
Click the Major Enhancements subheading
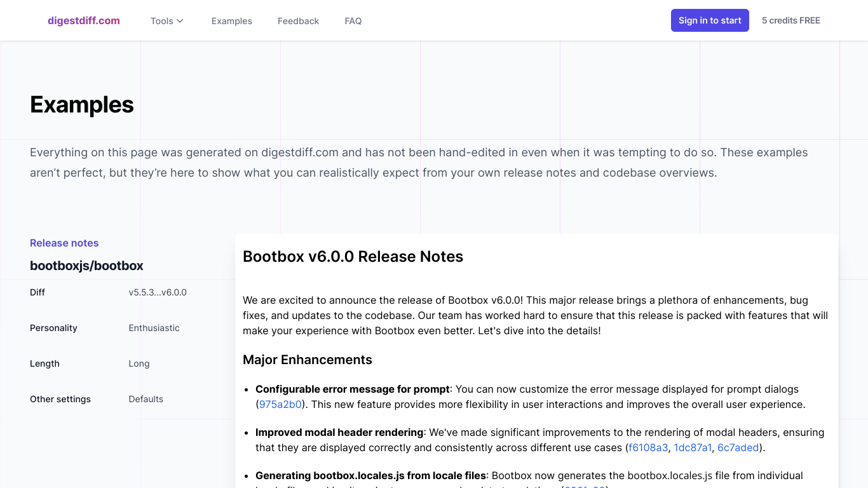[x=308, y=360]
